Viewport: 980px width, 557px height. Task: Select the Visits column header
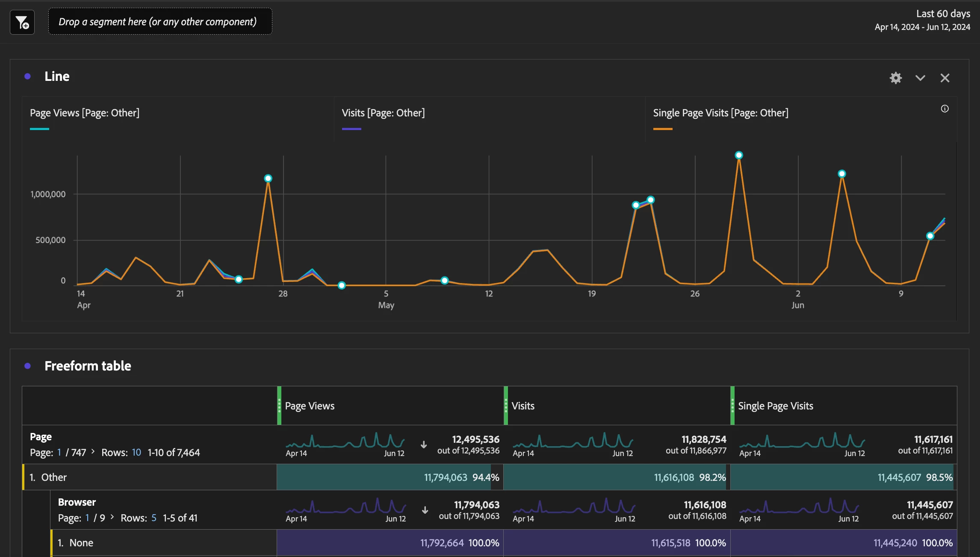[523, 406]
